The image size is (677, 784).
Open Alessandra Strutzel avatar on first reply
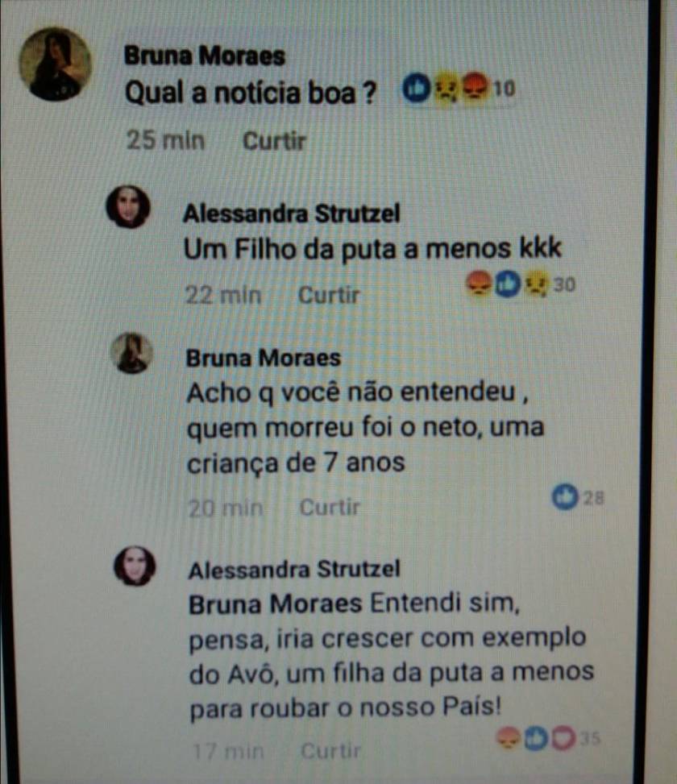(128, 206)
